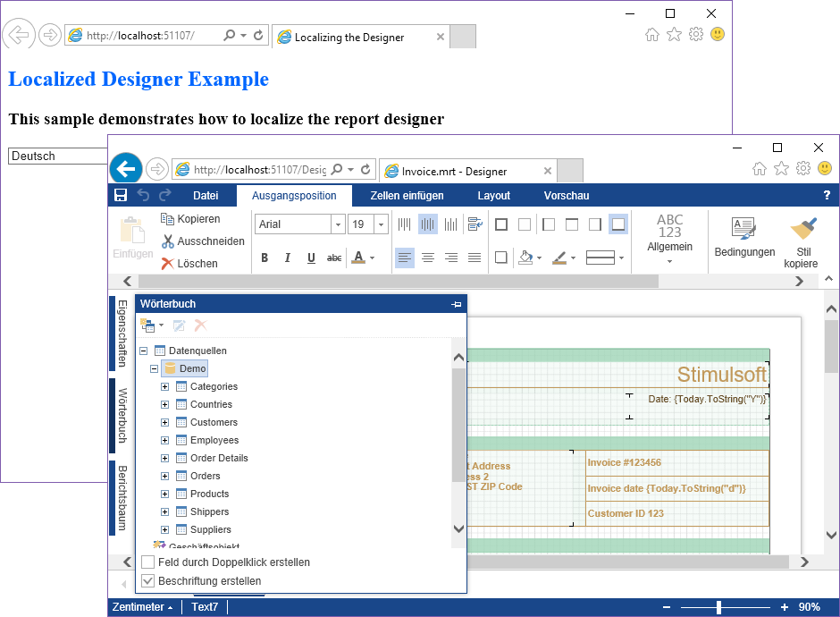Viewport: 840px width, 617px height.
Task: Expand Customers table node
Action: pos(165,422)
